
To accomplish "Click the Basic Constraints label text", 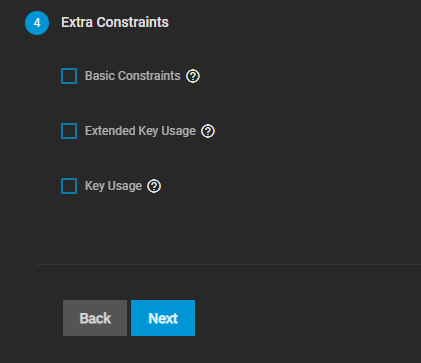I will click(x=133, y=76).
